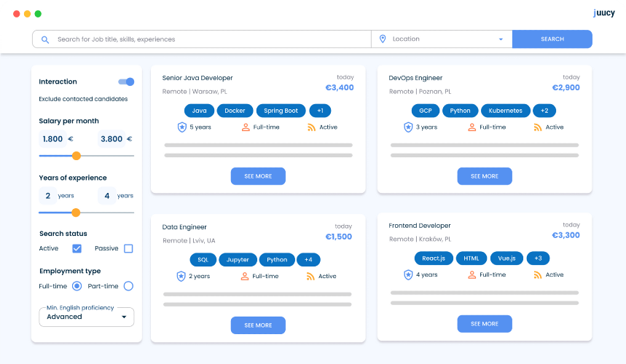626x364 pixels.
Task: Click Active signal icon on Frontend Developer card
Action: click(538, 274)
